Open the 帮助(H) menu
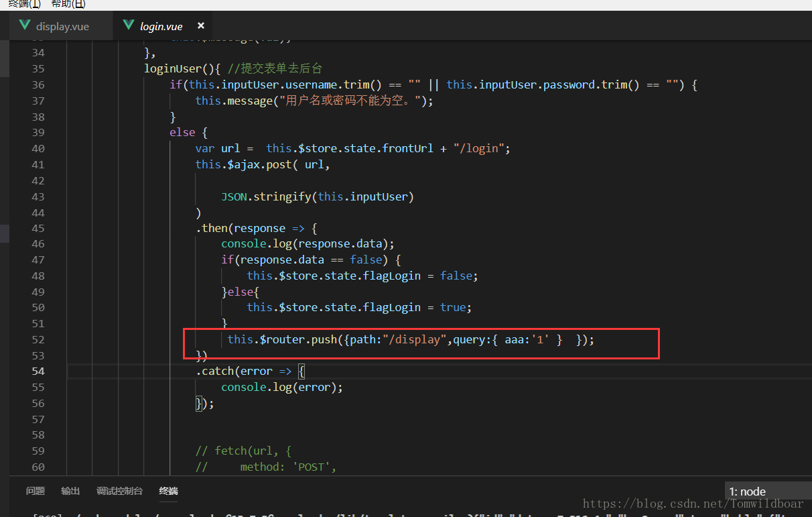812x517 pixels. click(x=68, y=4)
